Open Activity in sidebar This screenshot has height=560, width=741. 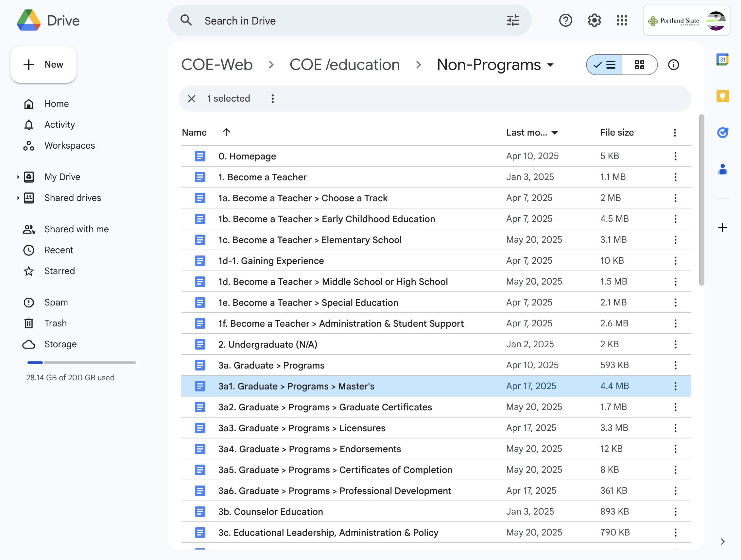pos(60,124)
